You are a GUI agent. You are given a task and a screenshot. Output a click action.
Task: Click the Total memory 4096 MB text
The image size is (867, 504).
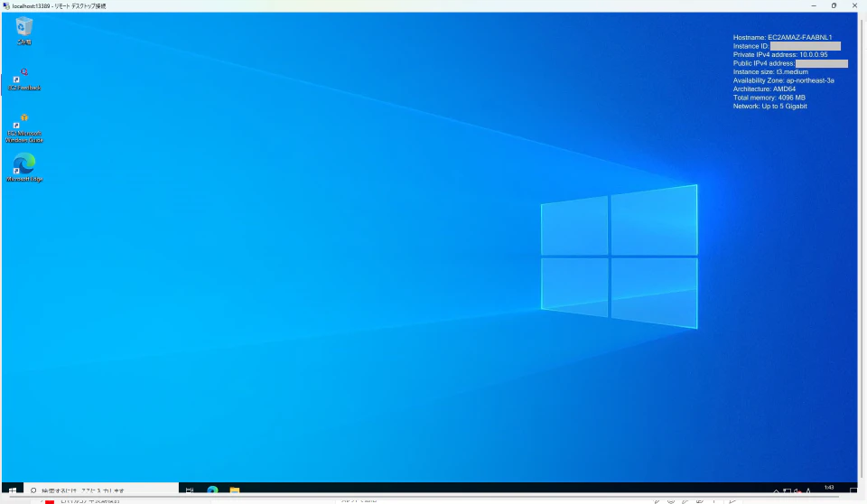(x=769, y=98)
